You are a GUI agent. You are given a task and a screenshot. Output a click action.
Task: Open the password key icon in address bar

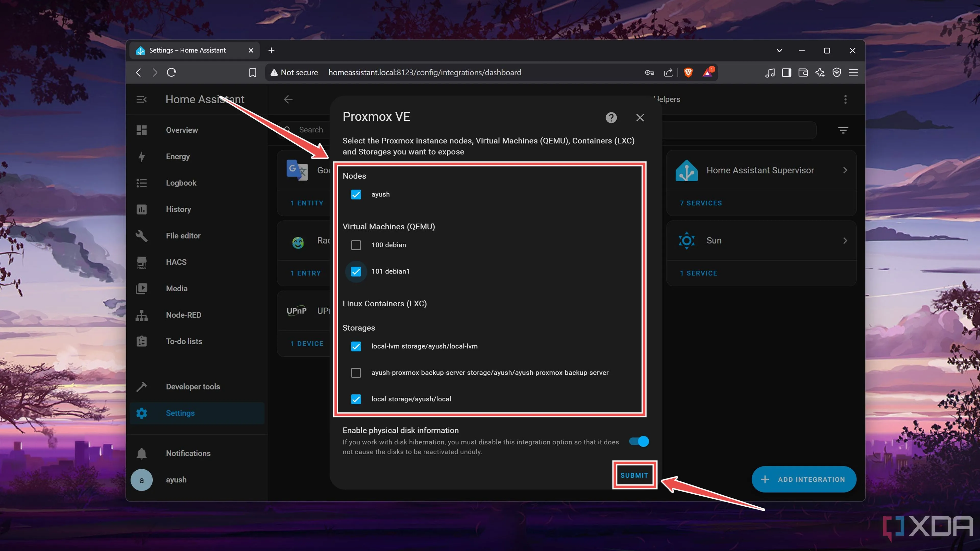(x=650, y=72)
